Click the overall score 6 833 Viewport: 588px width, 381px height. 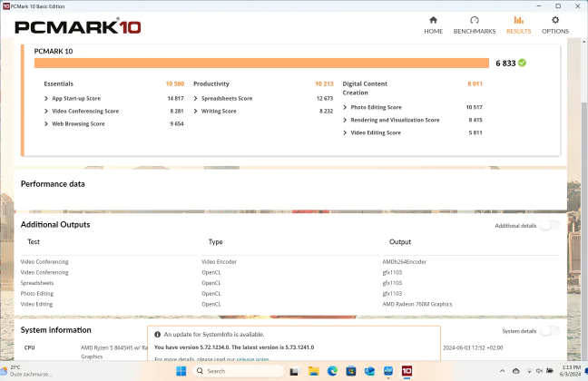point(505,63)
